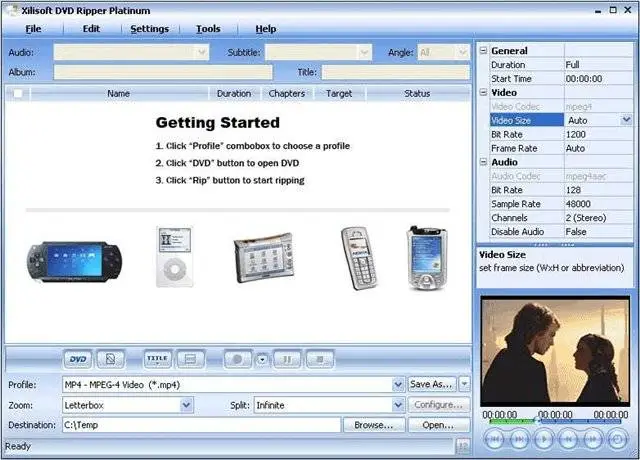This screenshot has height=460, width=640.
Task: Click the rewind preview control
Action: tap(568, 439)
